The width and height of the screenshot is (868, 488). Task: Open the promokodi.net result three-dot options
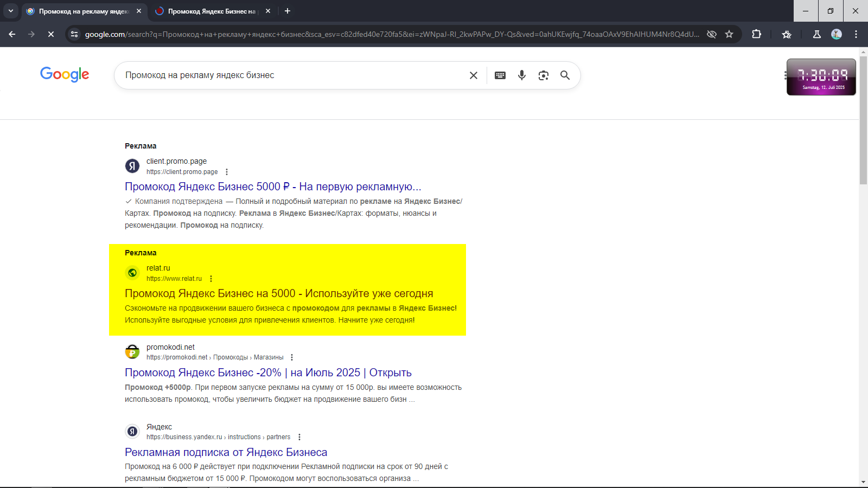coord(292,357)
